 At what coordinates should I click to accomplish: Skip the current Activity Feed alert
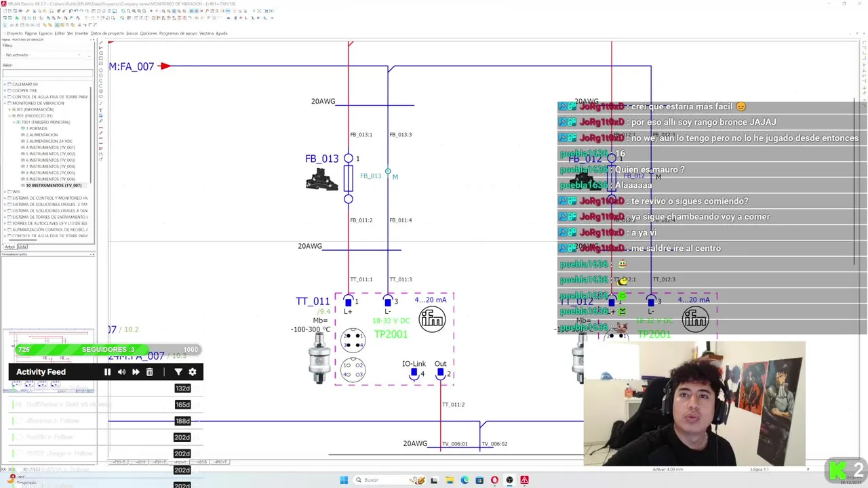pyautogui.click(x=136, y=371)
